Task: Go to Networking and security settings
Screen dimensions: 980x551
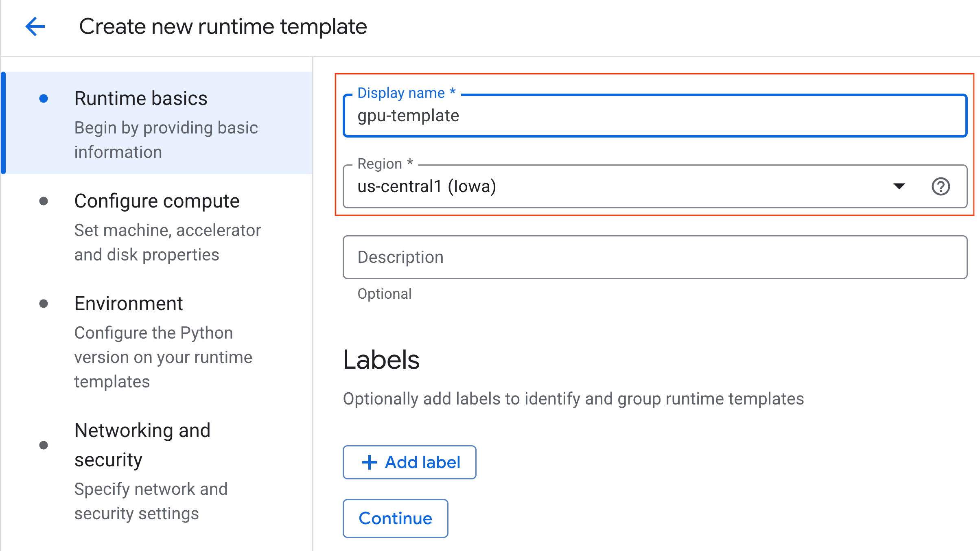Action: (x=142, y=444)
